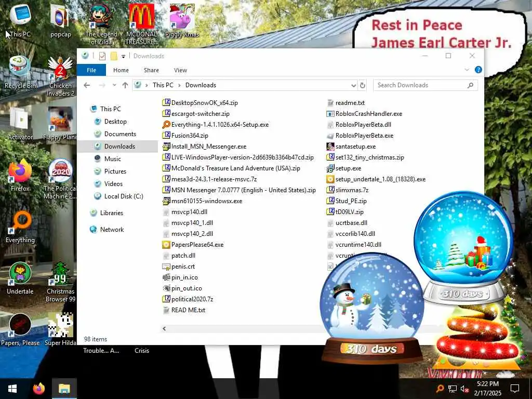532x399 pixels.
Task: Click New Folder quick access icon
Action: (x=114, y=56)
